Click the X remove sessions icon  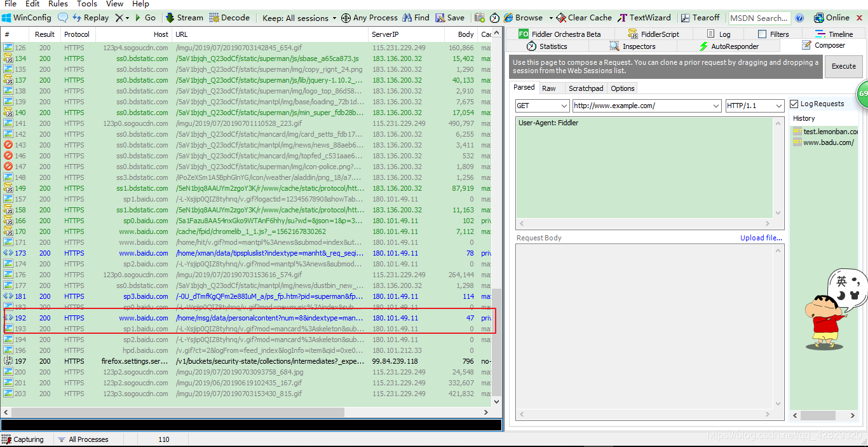coord(119,18)
